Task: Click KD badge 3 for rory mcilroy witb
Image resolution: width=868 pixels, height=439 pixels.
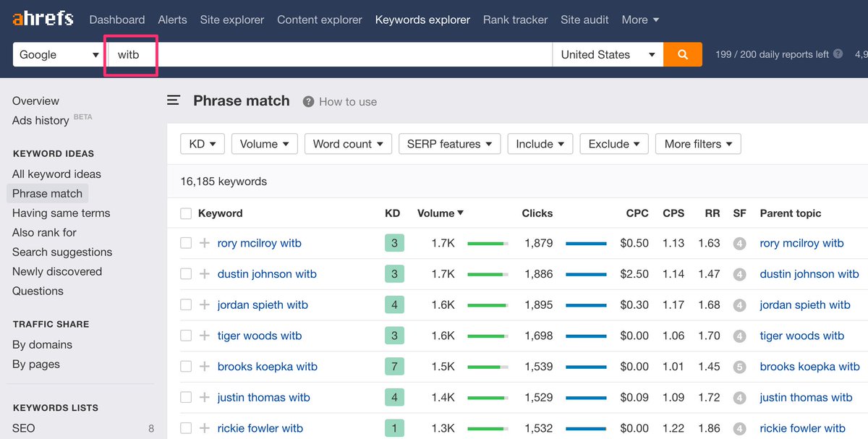Action: (x=394, y=243)
